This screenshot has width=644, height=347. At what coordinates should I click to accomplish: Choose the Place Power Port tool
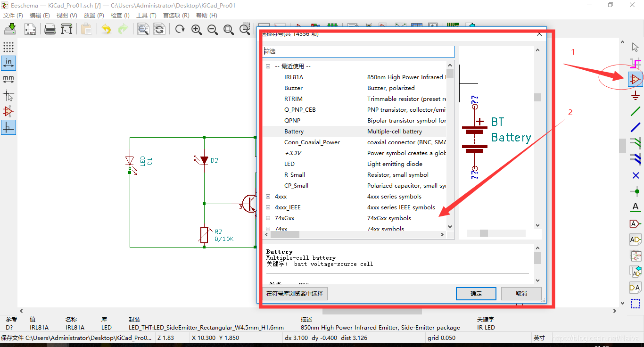click(x=636, y=96)
